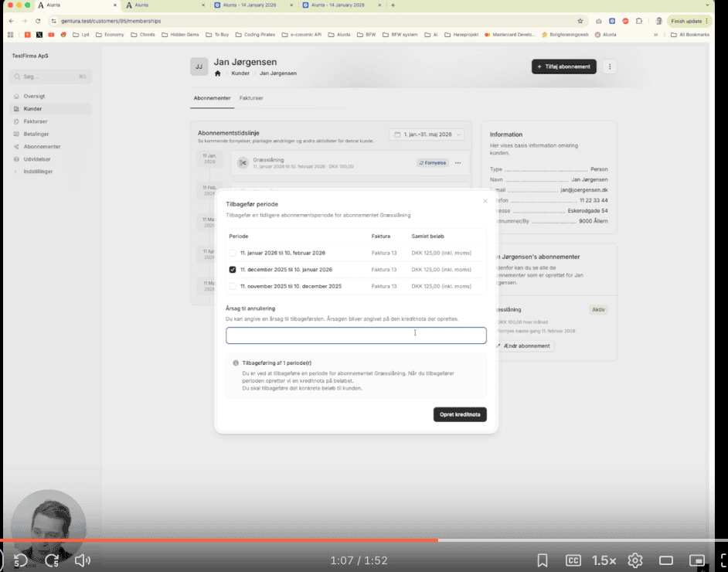Click the three-dot menu beside Tilføj abonnement
728x572 pixels.
pyautogui.click(x=610, y=66)
